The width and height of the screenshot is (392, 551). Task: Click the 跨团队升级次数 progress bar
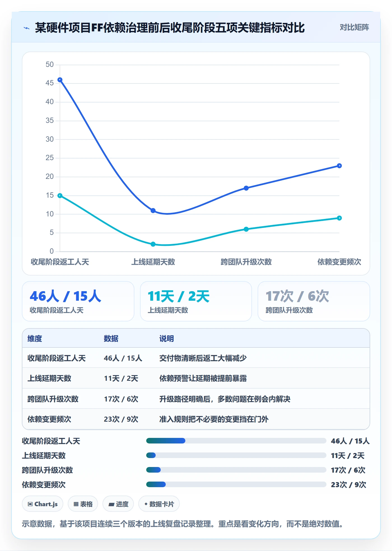coord(236,470)
